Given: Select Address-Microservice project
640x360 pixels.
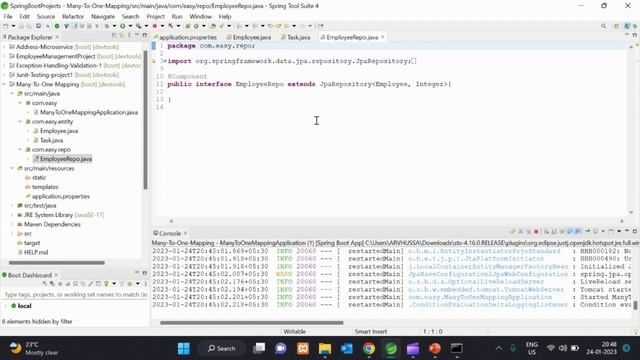Looking at the screenshot, I should tap(44, 47).
